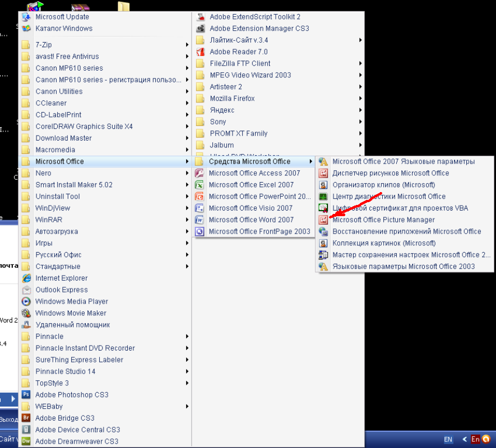The image size is (496, 448).
Task: Launch Microsoft Office 2007 Языковые параметры
Action: point(405,161)
